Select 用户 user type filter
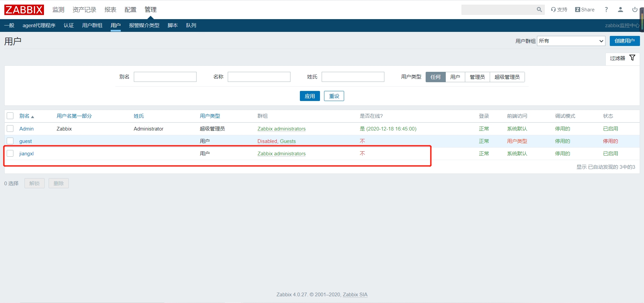644x303 pixels. pos(455,77)
